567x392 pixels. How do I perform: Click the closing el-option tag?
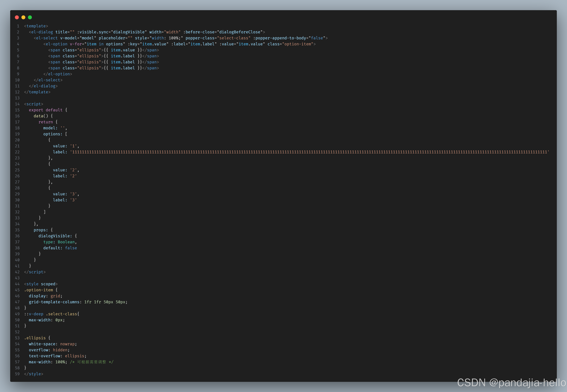pos(58,74)
